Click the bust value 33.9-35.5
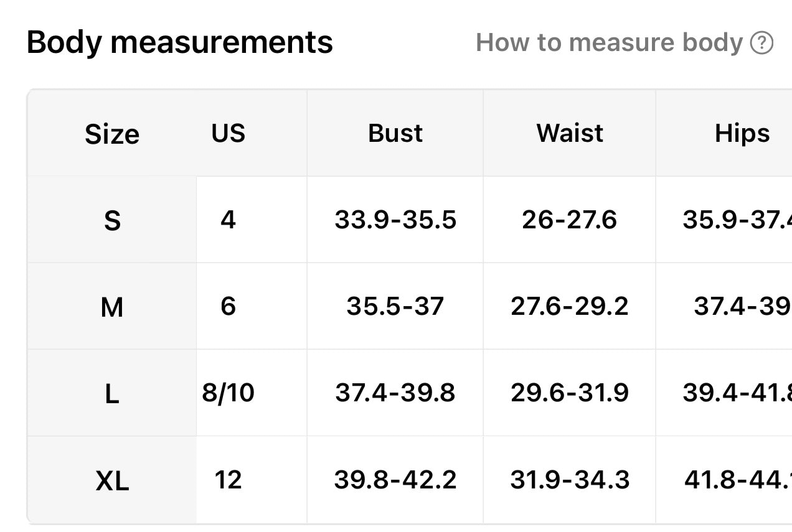Screen dimensions: 792x532 point(395,220)
